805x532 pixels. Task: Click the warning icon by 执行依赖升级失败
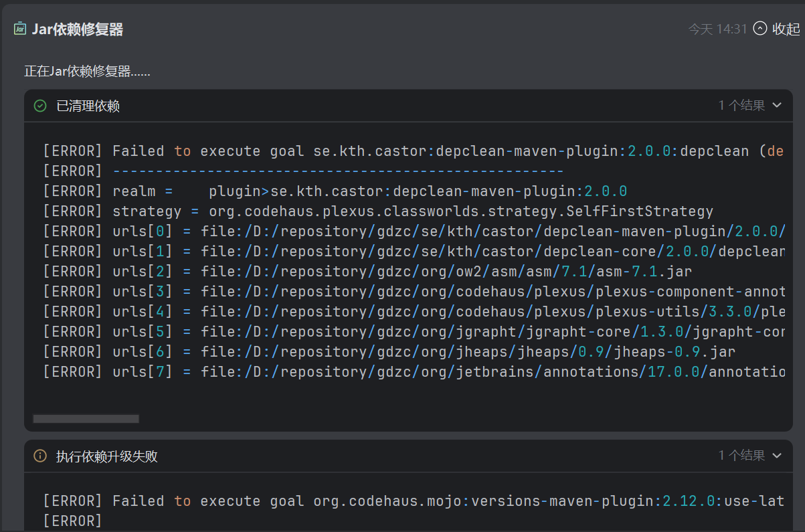click(x=40, y=456)
